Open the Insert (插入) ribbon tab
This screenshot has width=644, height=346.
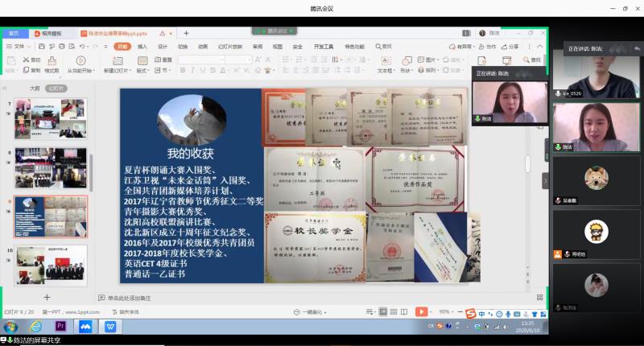point(142,47)
